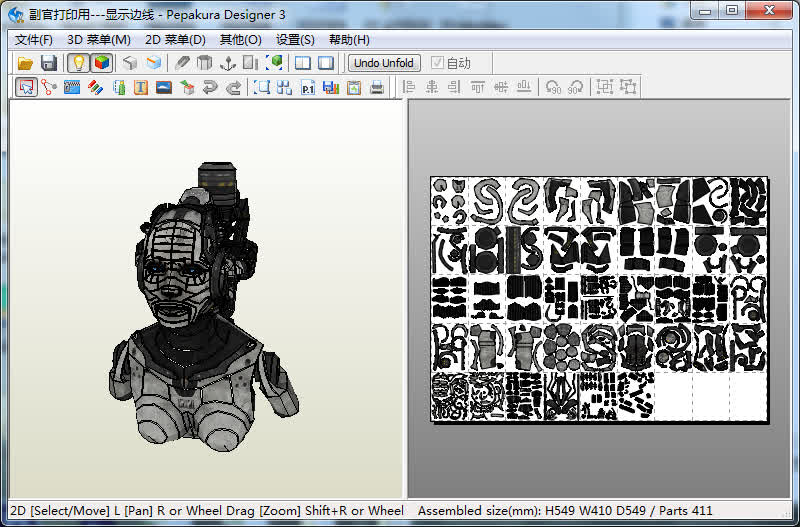The height and width of the screenshot is (527, 800).
Task: Click the P.1 page number icon
Action: (308, 87)
